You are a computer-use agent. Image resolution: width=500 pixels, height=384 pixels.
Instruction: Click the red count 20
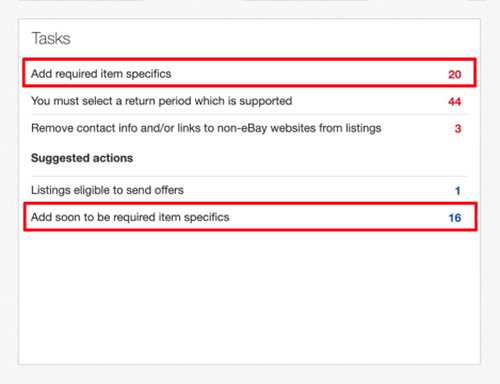pos(455,74)
